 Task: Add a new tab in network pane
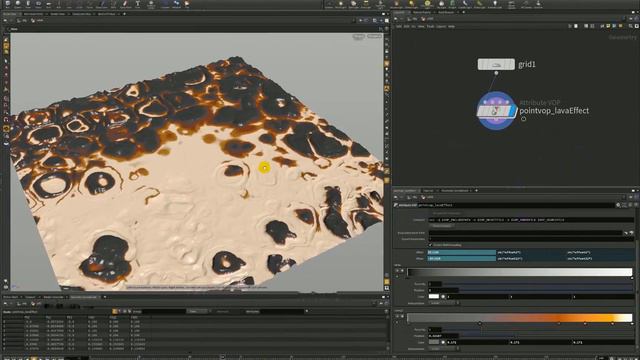click(464, 12)
